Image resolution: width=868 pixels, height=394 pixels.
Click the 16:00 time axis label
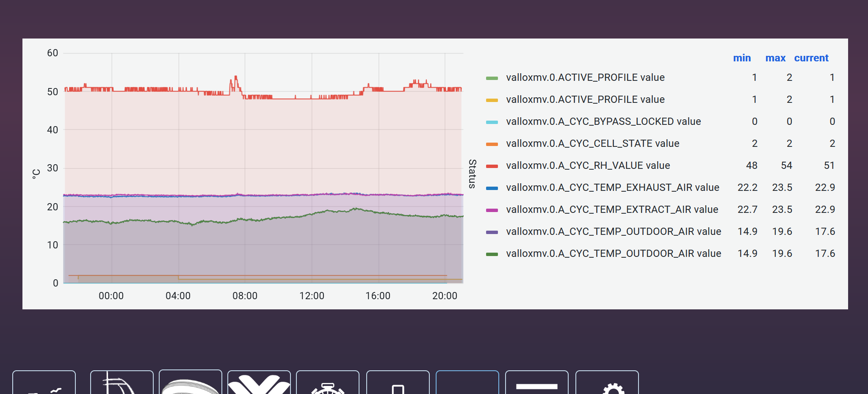pos(378,296)
